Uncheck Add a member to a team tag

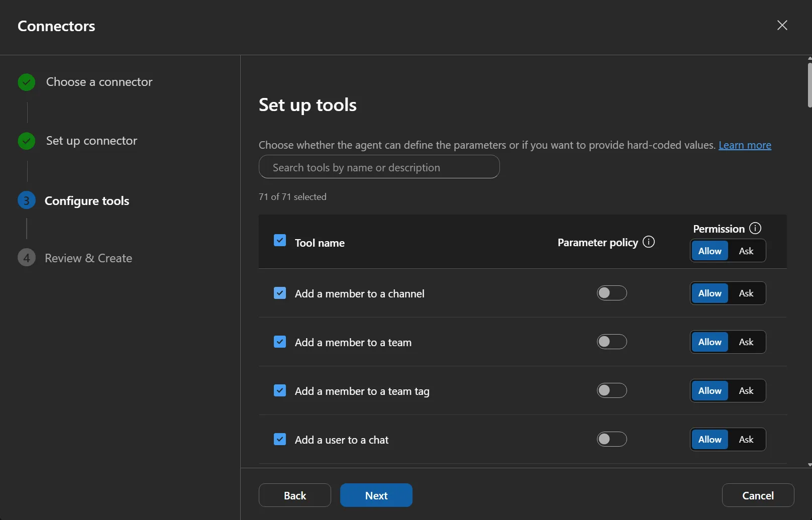(x=280, y=390)
